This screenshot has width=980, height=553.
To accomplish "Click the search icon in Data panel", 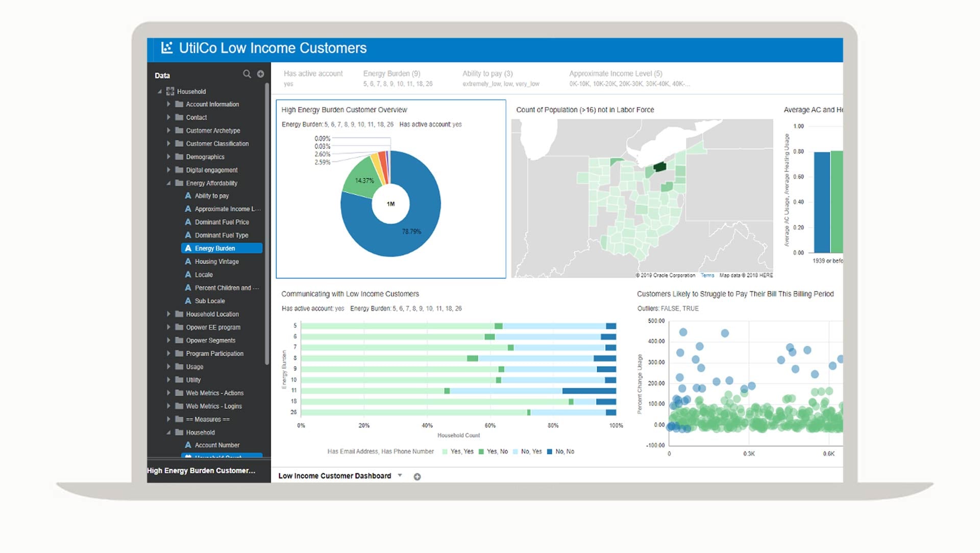I will [x=247, y=74].
